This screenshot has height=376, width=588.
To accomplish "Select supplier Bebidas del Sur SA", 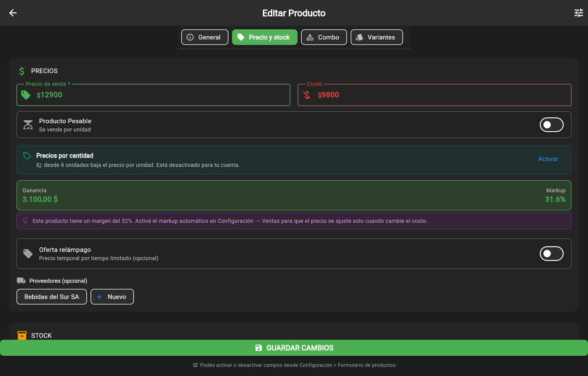I will [x=51, y=297].
